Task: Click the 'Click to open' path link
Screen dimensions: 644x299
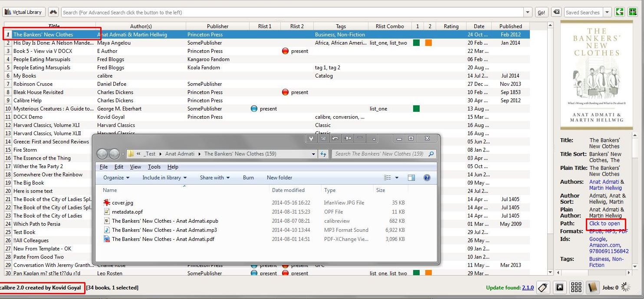Action: [605, 224]
